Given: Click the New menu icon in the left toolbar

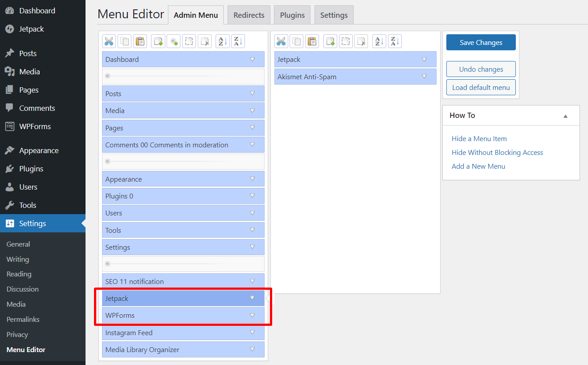Looking at the screenshot, I should tap(158, 41).
